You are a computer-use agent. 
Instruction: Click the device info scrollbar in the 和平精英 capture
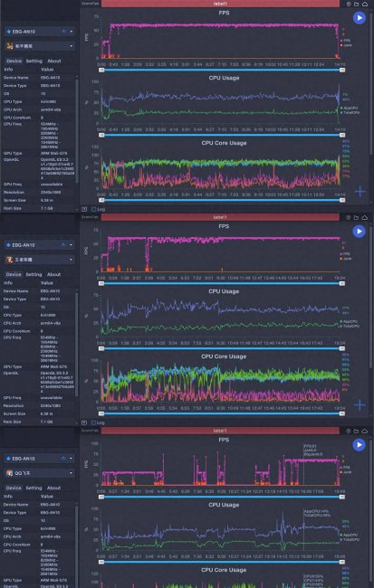pos(77,129)
